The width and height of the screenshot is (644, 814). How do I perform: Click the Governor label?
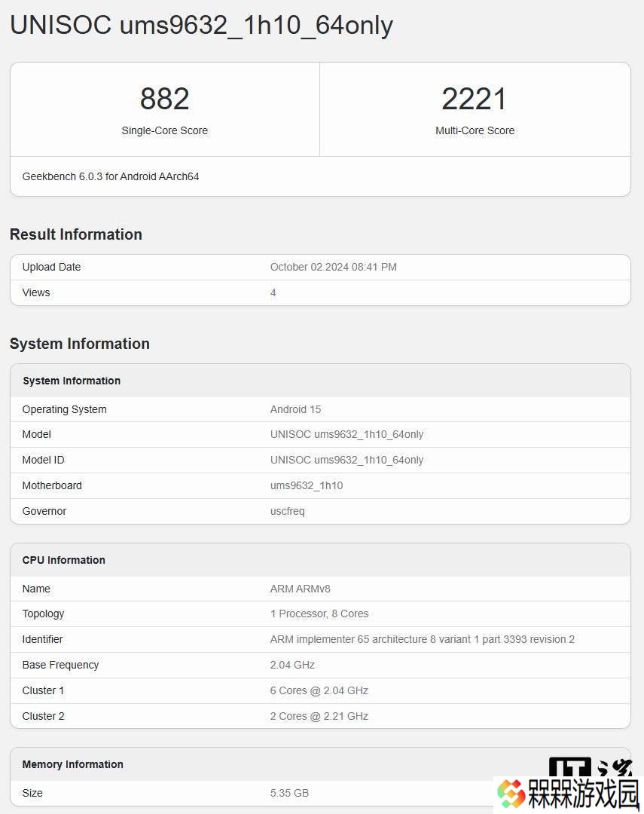[x=44, y=511]
